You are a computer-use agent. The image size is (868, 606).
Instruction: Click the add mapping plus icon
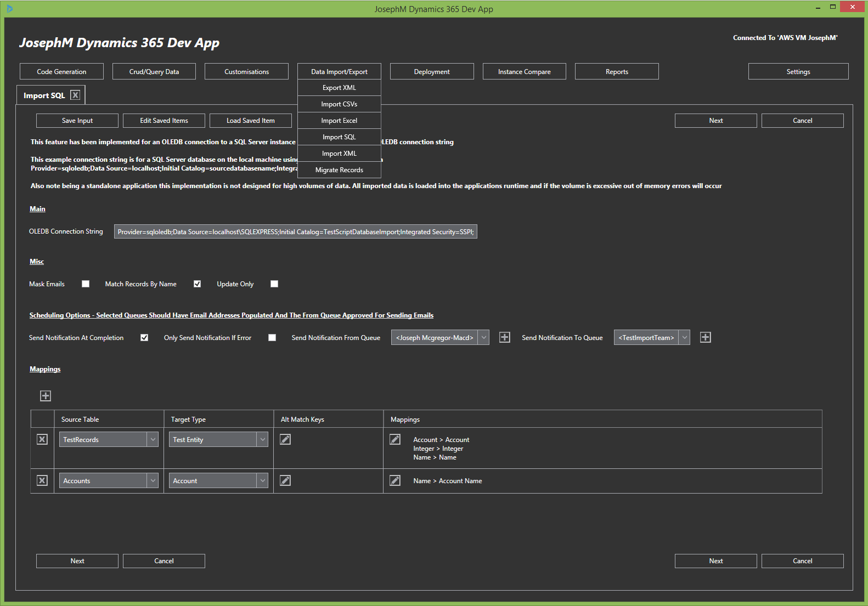point(46,396)
